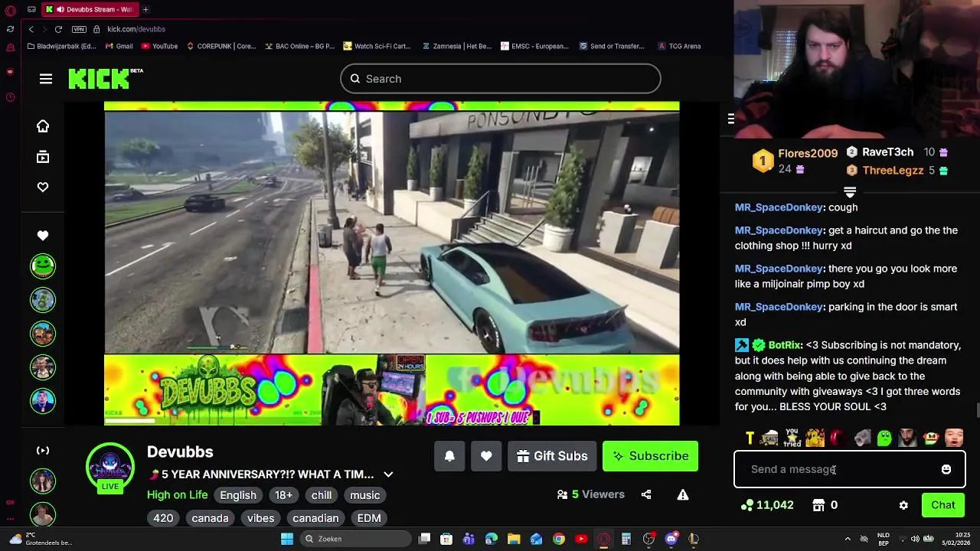Open Following heart outline in sidebar

coord(43,187)
